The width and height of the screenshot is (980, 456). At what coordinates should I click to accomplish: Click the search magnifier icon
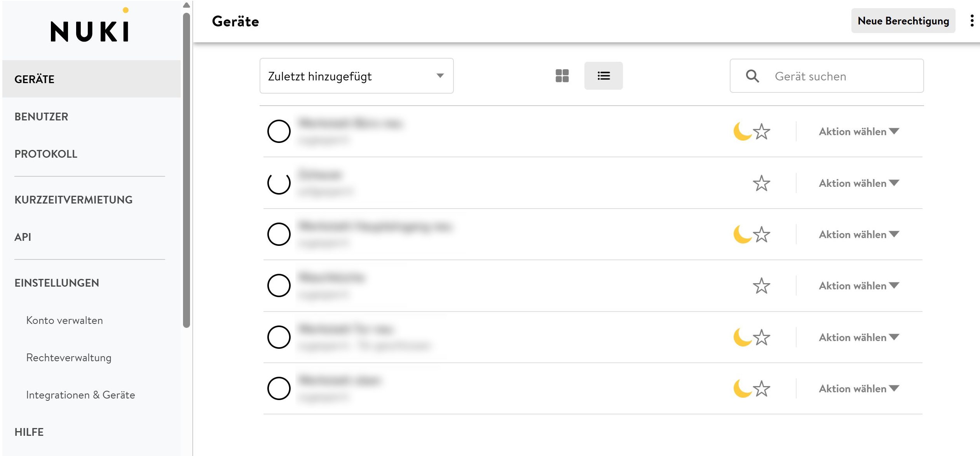(x=752, y=76)
